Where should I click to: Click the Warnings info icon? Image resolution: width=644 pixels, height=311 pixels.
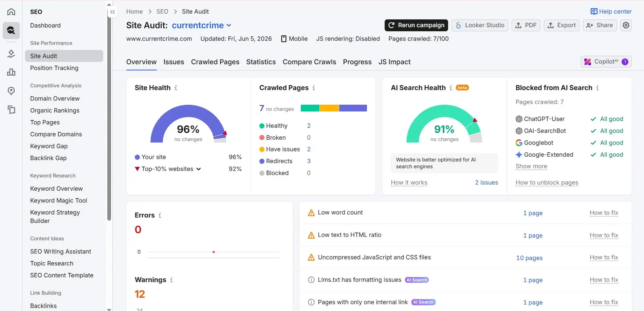click(x=171, y=280)
